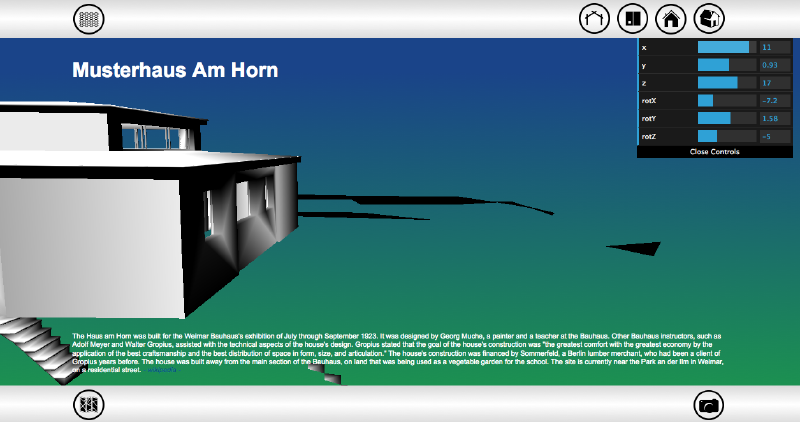The width and height of the screenshot is (800, 422).
Task: Adjust the z position slider
Action: point(727,83)
